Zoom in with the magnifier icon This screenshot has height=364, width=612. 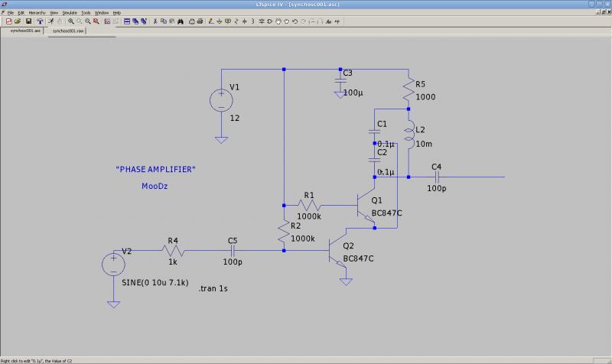coord(71,21)
